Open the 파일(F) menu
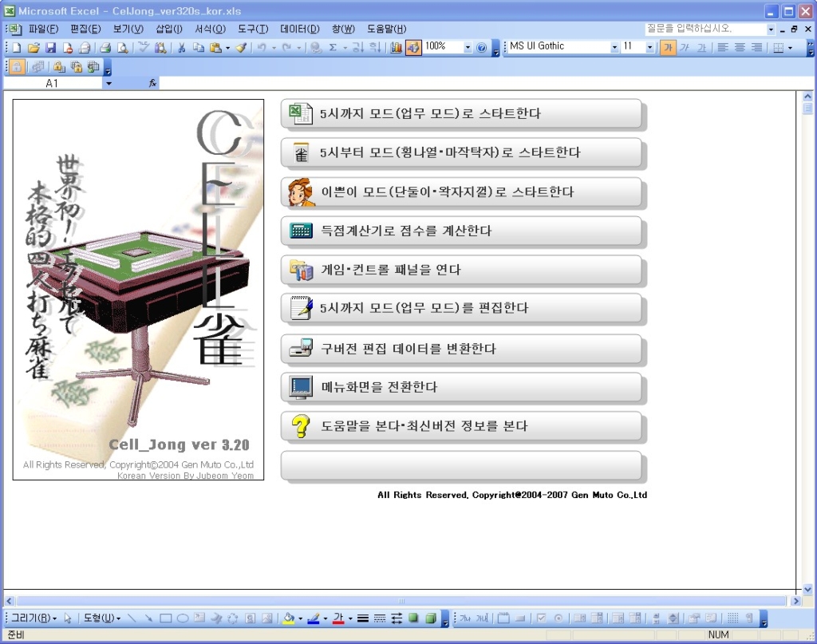This screenshot has height=644, width=817. tap(43, 29)
